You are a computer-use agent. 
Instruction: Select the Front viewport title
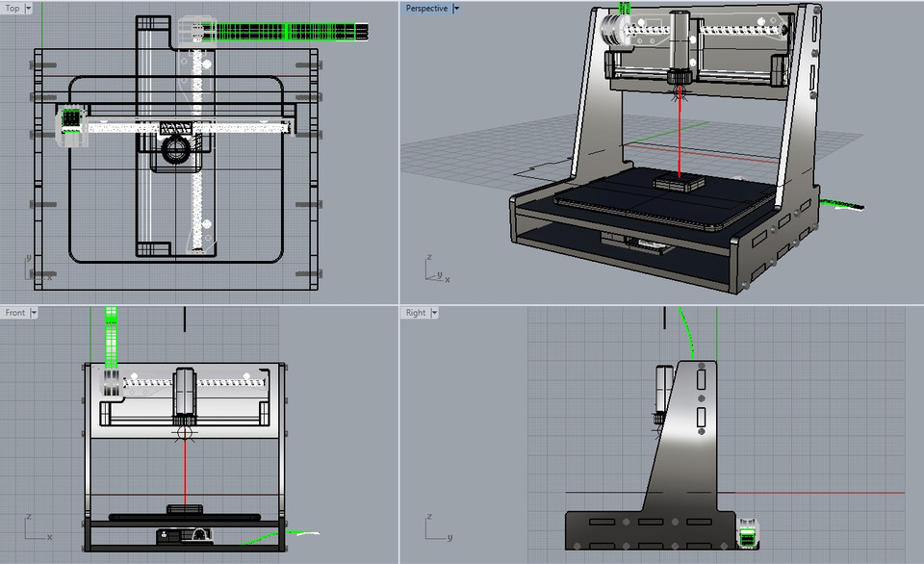click(x=16, y=312)
